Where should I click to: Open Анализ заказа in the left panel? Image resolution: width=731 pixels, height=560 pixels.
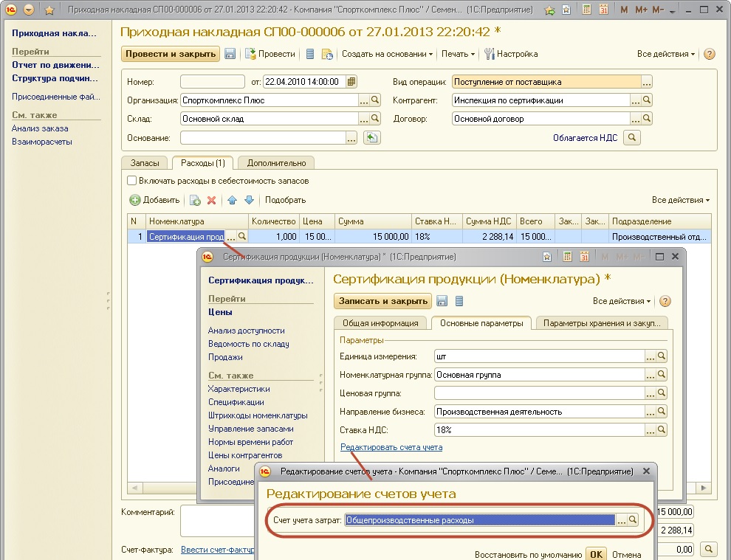coord(40,128)
